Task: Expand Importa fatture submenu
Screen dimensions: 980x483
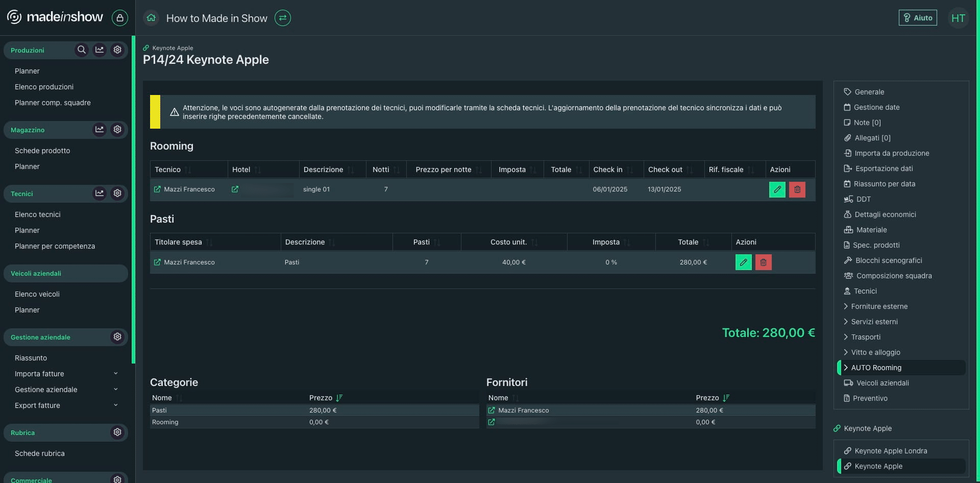Action: (115, 374)
